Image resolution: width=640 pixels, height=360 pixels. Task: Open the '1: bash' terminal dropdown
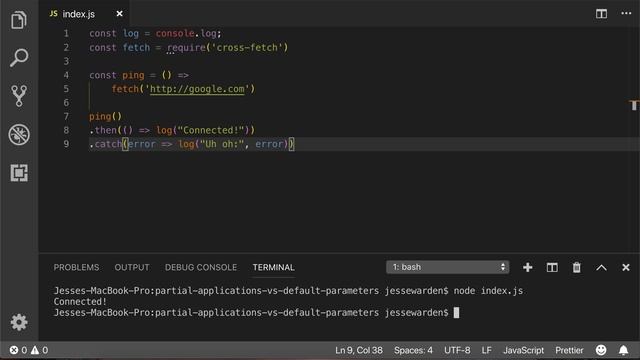pos(447,267)
